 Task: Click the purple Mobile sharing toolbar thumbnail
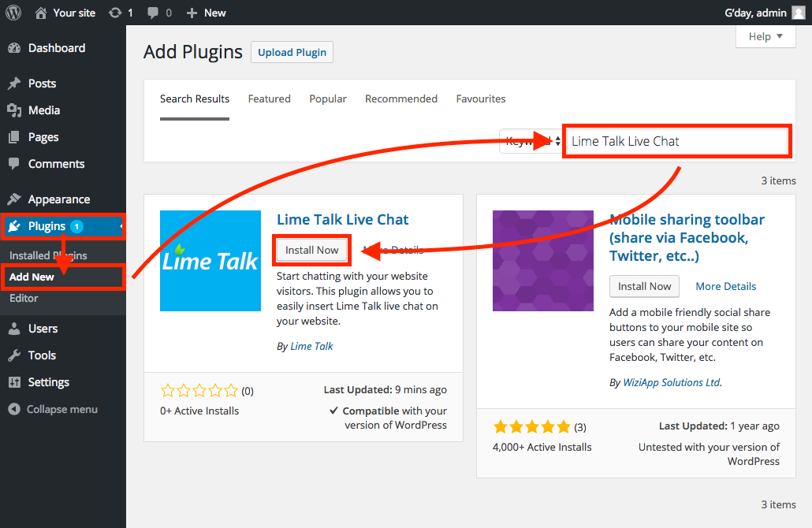(x=542, y=261)
